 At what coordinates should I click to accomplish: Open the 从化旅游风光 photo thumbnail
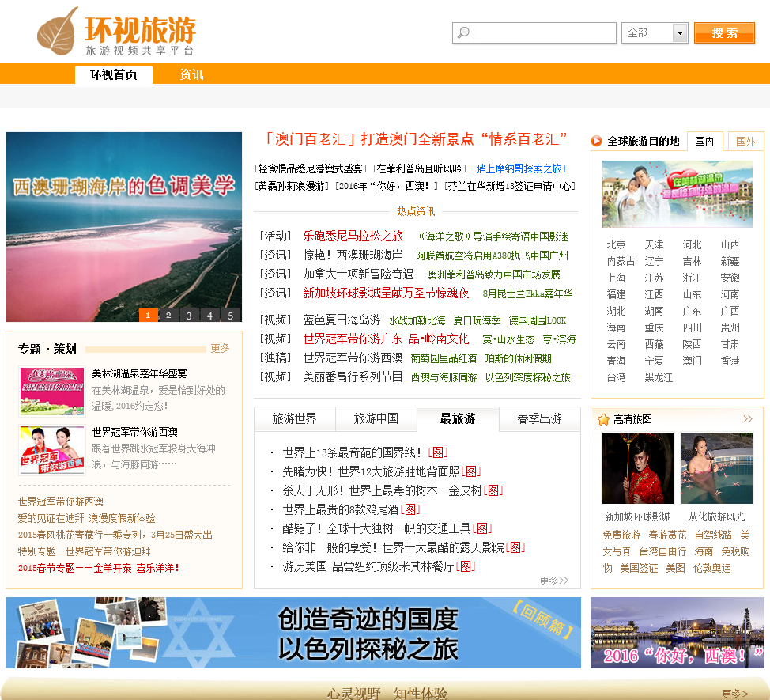[x=717, y=468]
